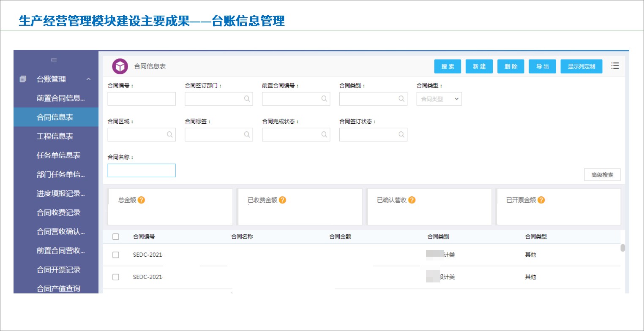The image size is (644, 331).
Task: Click the 合同类别 column header
Action: click(438, 237)
